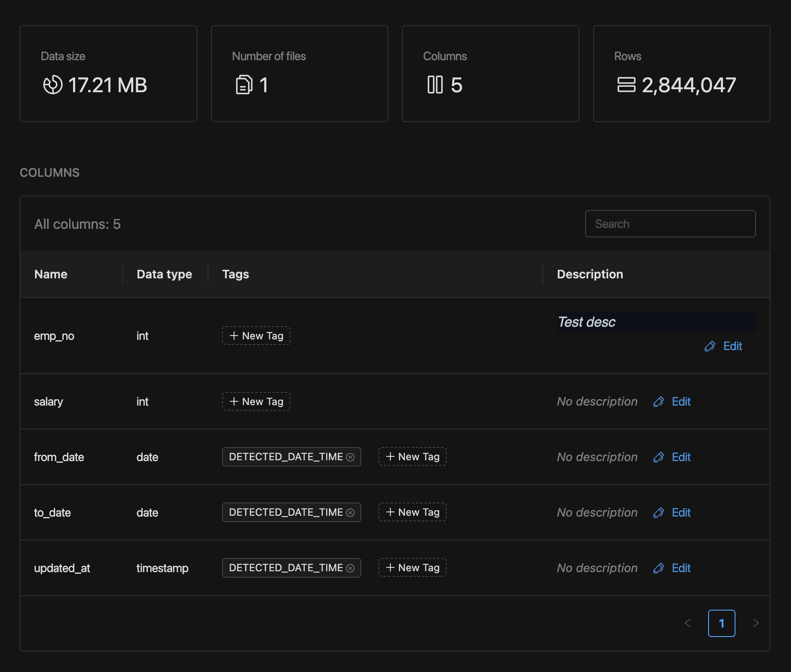Click the emp_no column name
791x672 pixels.
click(x=54, y=336)
